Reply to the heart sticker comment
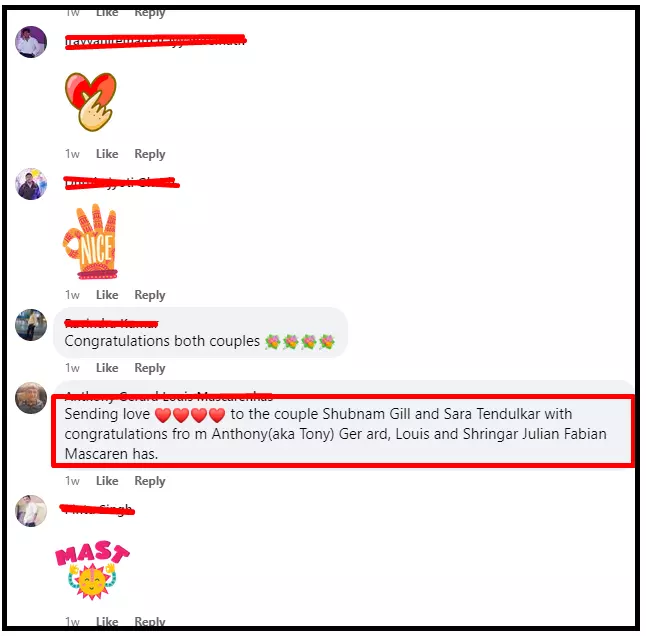 (x=150, y=154)
